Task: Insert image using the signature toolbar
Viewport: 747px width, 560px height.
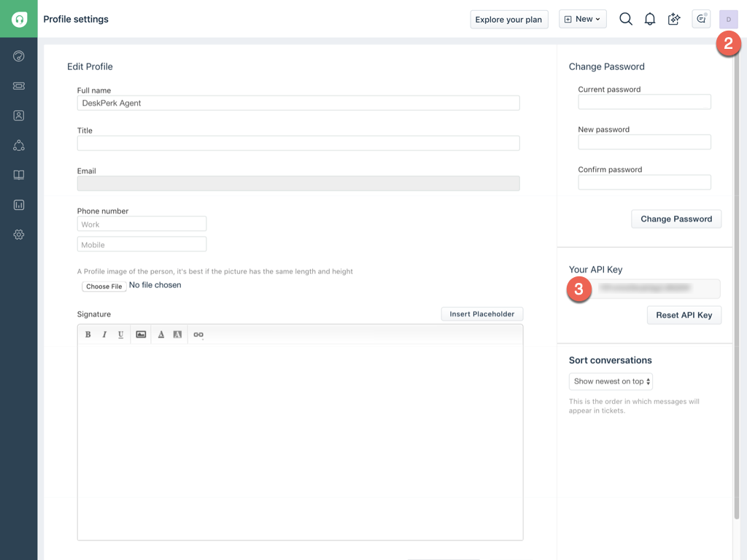Action: [141, 335]
